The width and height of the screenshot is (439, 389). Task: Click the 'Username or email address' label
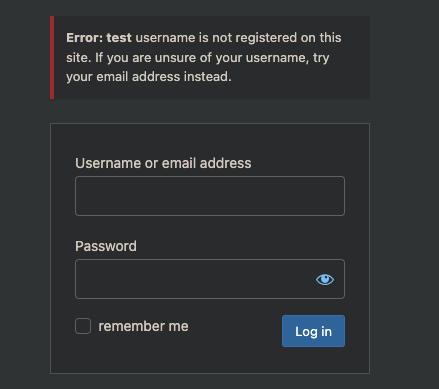[x=163, y=163]
